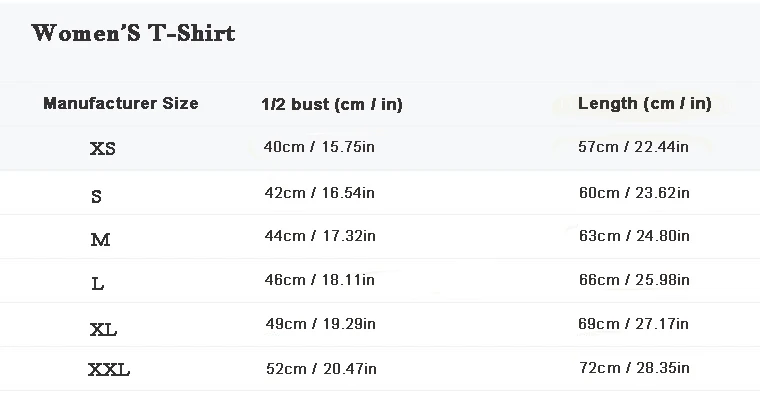Select the Manufacturer Size column header
The width and height of the screenshot is (760, 411).
pyautogui.click(x=120, y=103)
